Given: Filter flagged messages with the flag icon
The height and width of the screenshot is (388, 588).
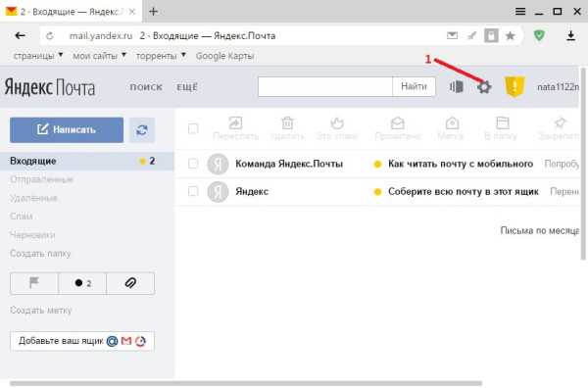Looking at the screenshot, I should 34,283.
